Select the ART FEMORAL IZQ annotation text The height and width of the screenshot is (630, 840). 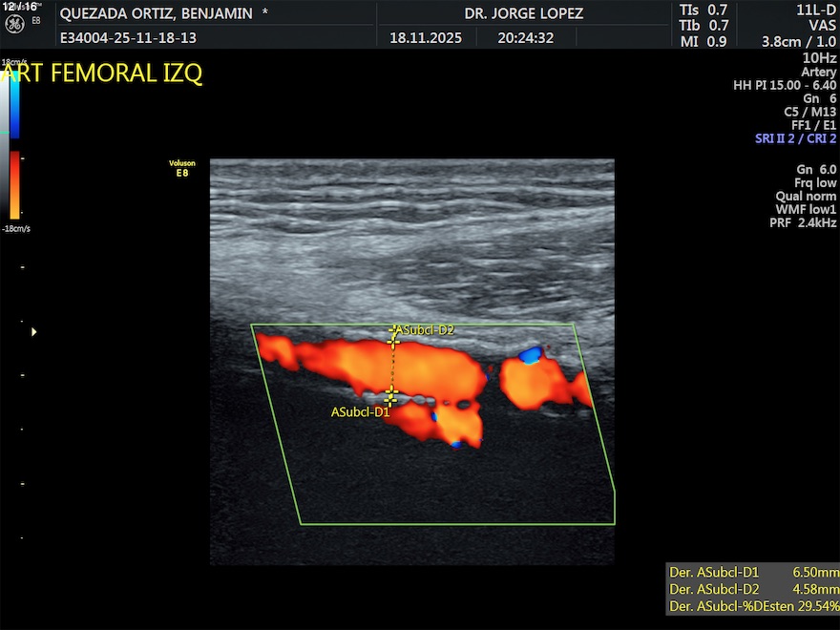coord(101,74)
